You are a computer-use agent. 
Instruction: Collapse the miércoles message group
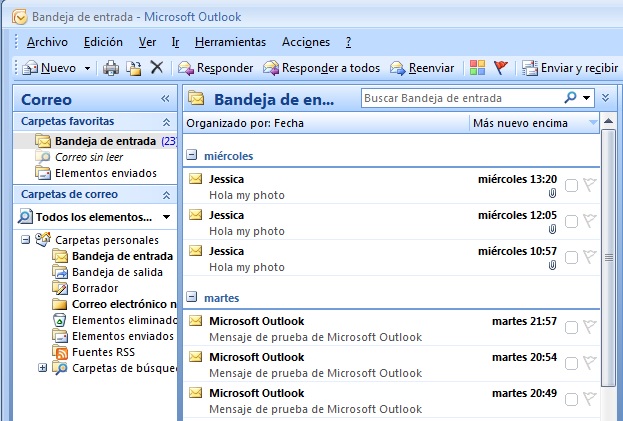(x=193, y=156)
